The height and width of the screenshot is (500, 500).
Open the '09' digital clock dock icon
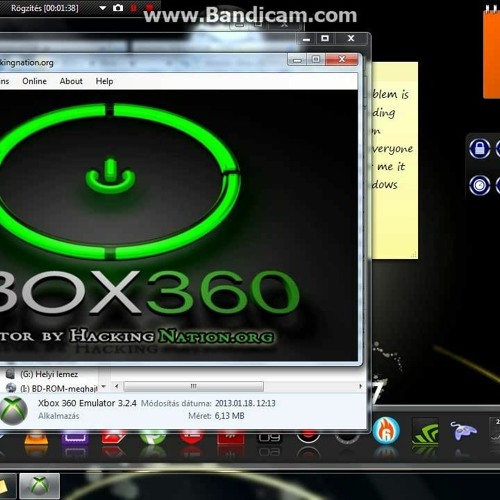(269, 437)
